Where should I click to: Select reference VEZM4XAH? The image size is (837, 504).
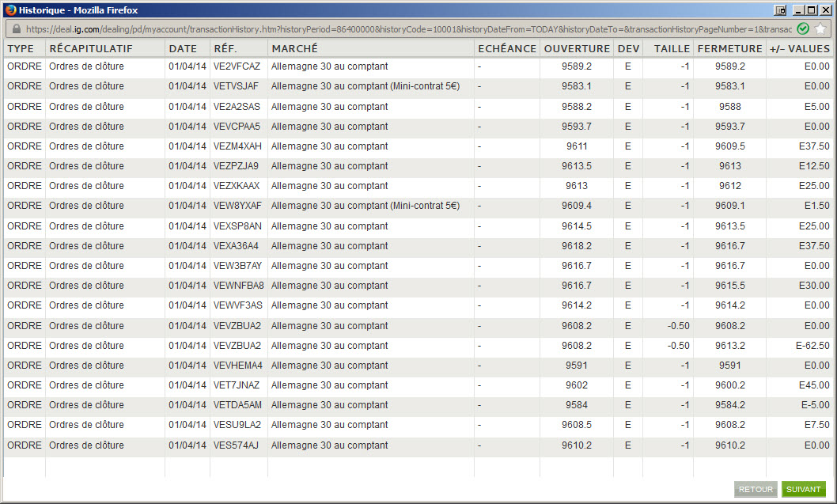pyautogui.click(x=237, y=146)
